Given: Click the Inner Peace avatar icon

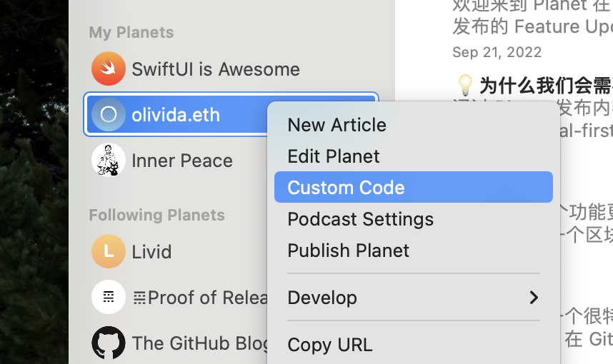Looking at the screenshot, I should [109, 160].
